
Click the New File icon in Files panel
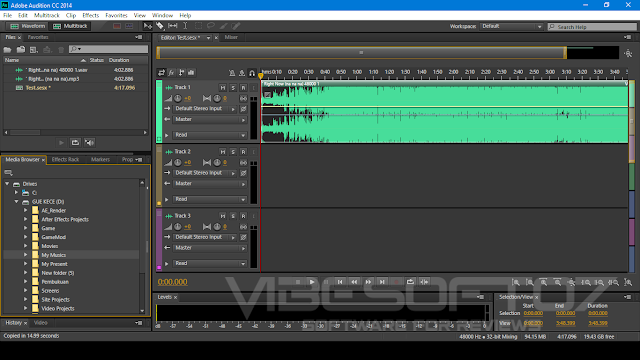pyautogui.click(x=34, y=49)
